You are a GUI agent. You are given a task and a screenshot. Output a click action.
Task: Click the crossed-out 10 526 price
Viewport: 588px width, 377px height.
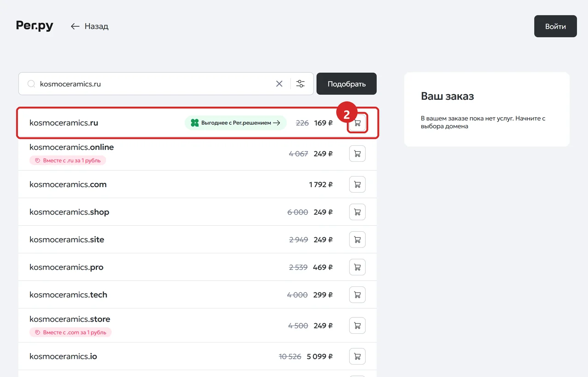[x=290, y=356]
